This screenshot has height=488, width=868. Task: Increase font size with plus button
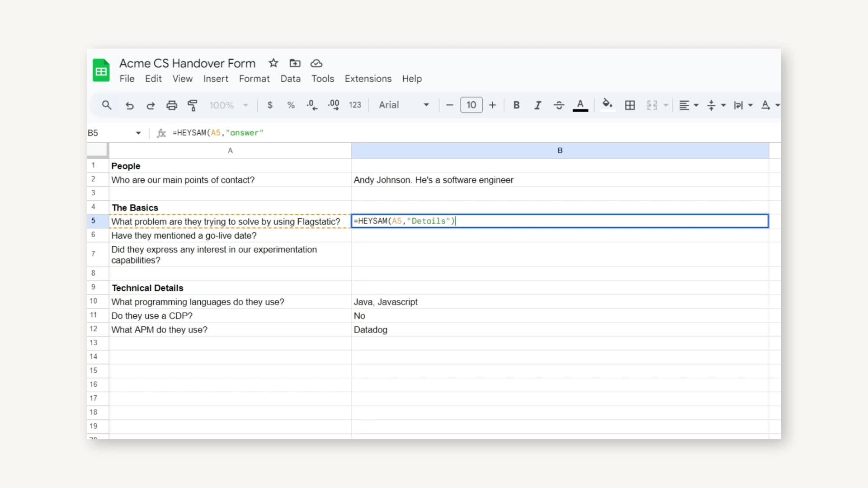492,105
